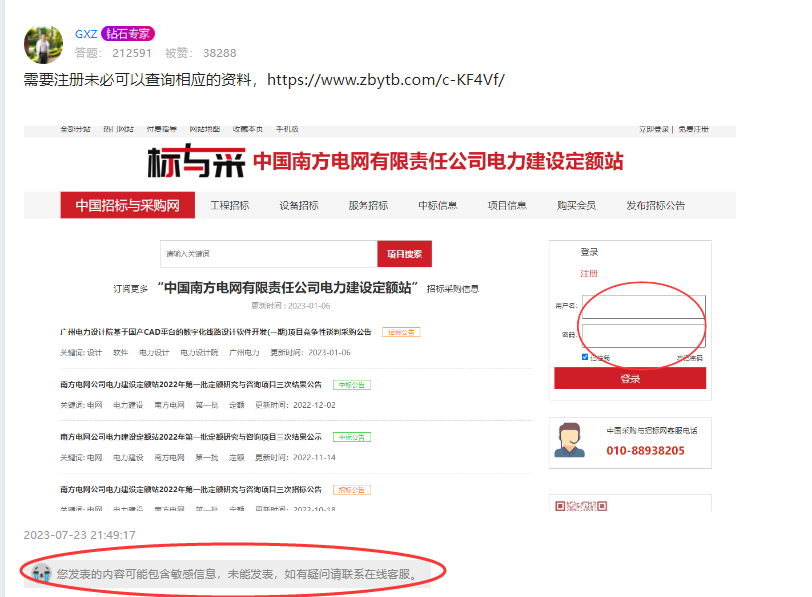The width and height of the screenshot is (812, 597).
Task: Click the crying emoji in notice bar
Action: click(41, 574)
